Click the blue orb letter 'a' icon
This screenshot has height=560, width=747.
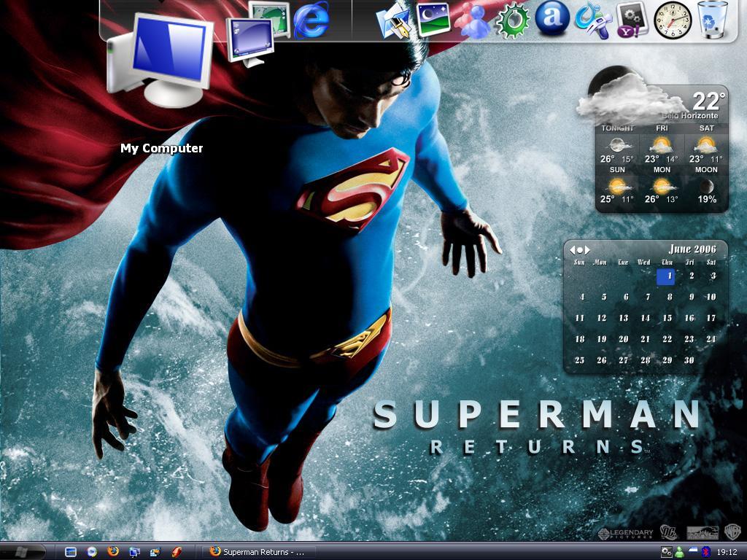(x=552, y=18)
